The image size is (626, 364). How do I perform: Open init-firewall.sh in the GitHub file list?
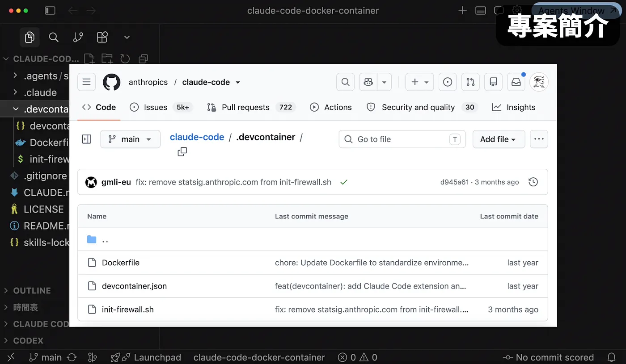128,310
